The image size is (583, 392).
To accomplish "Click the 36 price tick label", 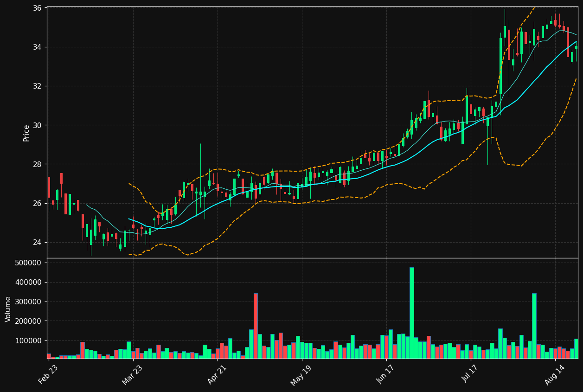I will (x=38, y=8).
